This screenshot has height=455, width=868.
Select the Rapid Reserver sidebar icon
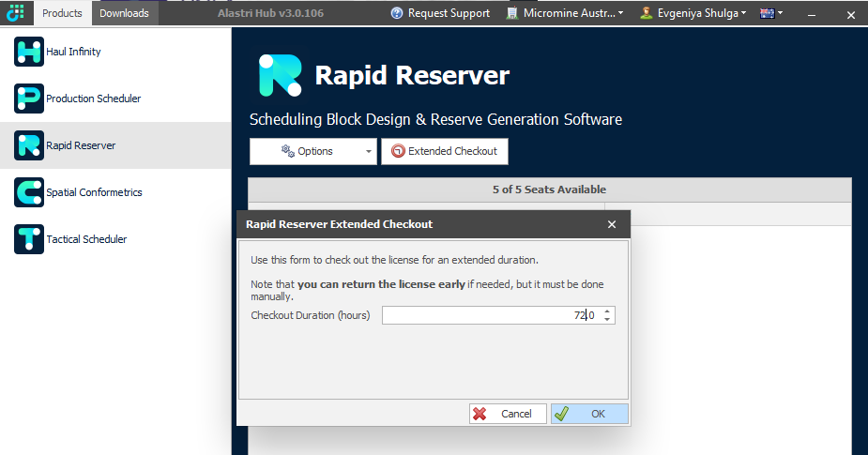coord(29,145)
